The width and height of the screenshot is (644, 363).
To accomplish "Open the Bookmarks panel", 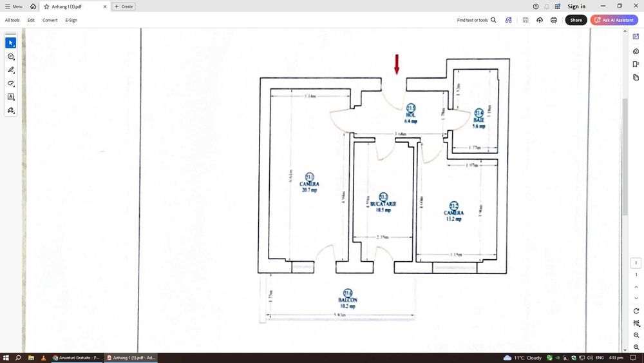I will click(x=636, y=64).
